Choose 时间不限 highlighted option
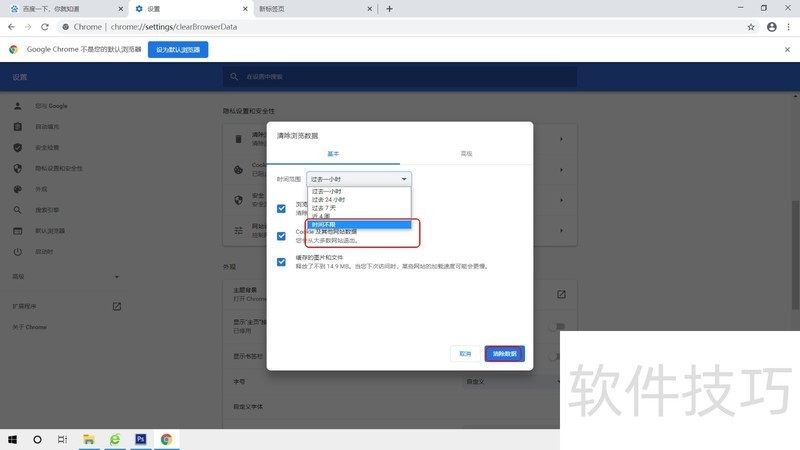The width and height of the screenshot is (800, 450). (x=359, y=224)
